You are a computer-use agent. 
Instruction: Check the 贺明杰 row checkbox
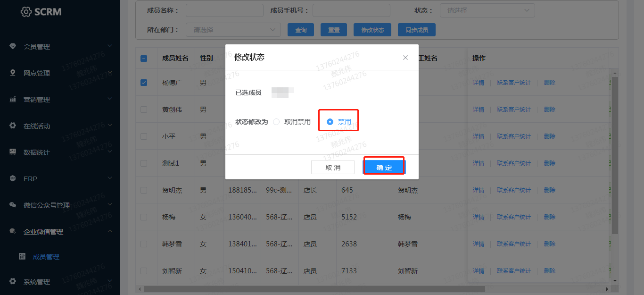(144, 190)
